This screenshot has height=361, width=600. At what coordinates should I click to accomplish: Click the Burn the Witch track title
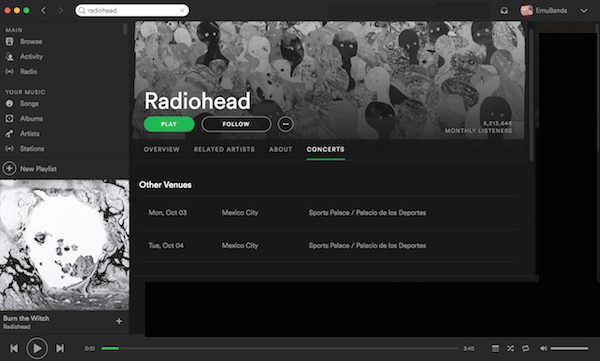[x=26, y=318]
